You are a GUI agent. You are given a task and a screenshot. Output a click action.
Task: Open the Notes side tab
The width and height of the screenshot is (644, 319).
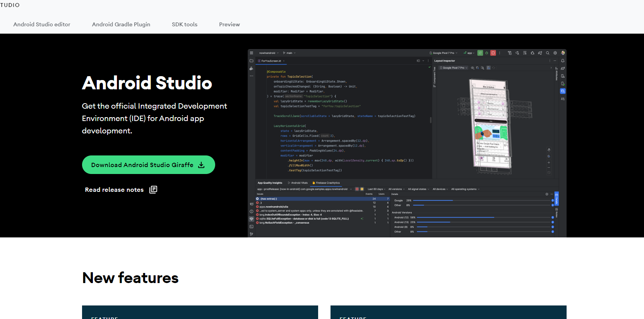[x=557, y=212]
